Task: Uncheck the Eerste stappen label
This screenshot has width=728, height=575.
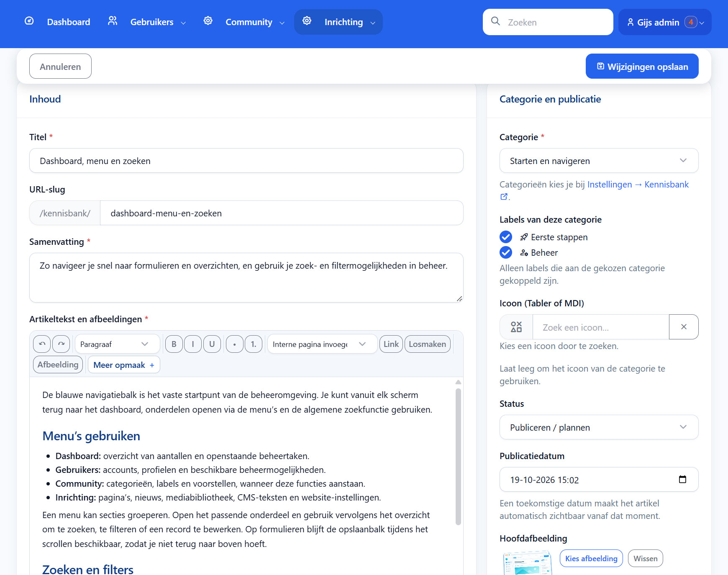Action: tap(506, 237)
